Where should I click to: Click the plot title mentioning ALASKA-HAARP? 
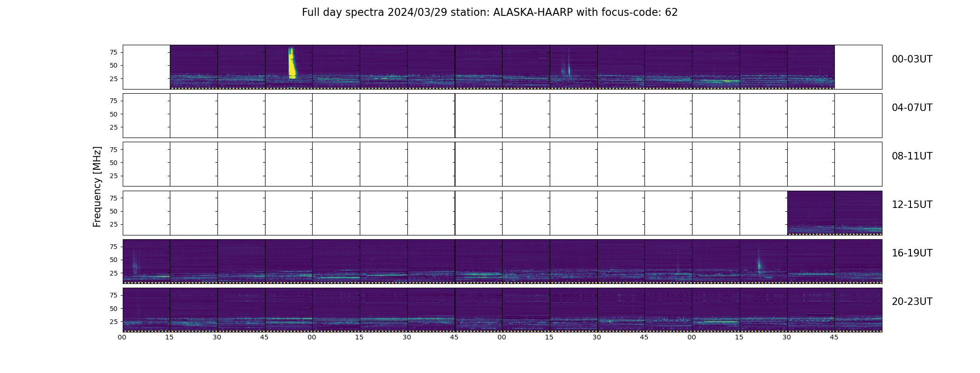[x=490, y=13]
